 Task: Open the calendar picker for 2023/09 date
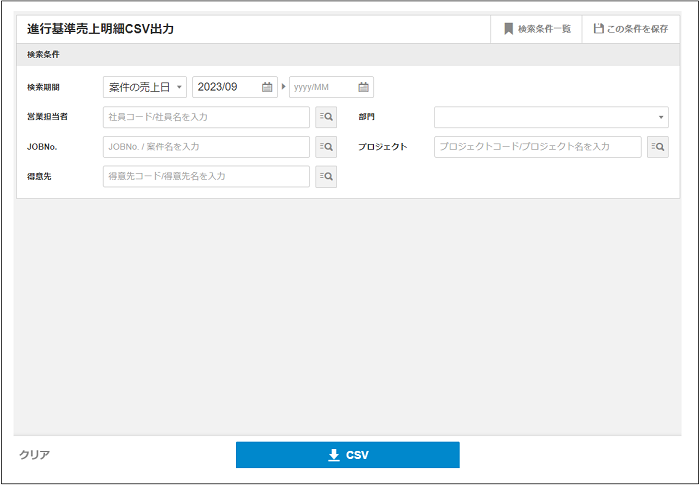point(267,87)
